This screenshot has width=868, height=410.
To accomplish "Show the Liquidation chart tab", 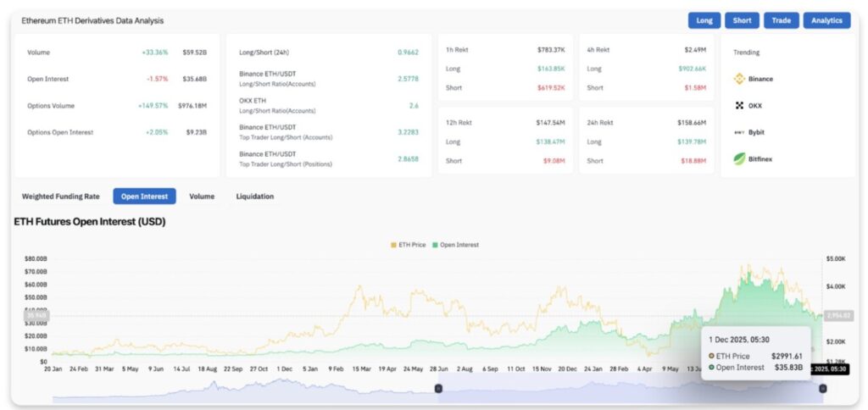I will pos(254,197).
